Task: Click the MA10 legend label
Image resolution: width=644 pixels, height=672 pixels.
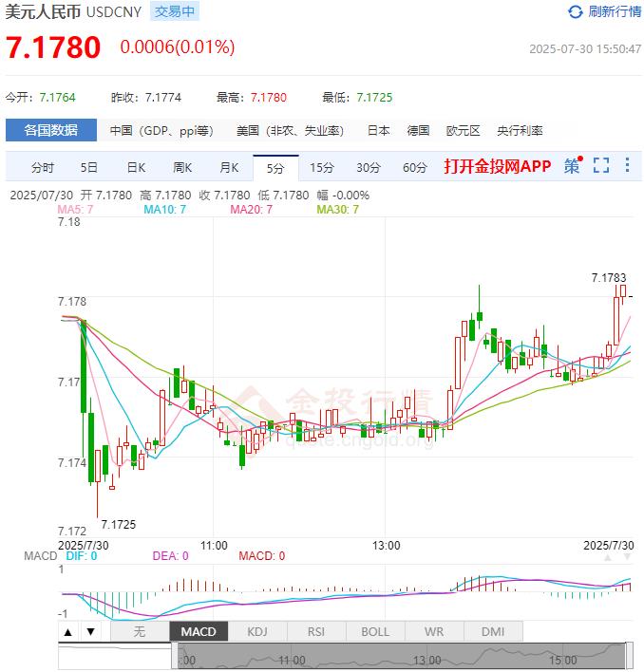Action: (x=164, y=210)
